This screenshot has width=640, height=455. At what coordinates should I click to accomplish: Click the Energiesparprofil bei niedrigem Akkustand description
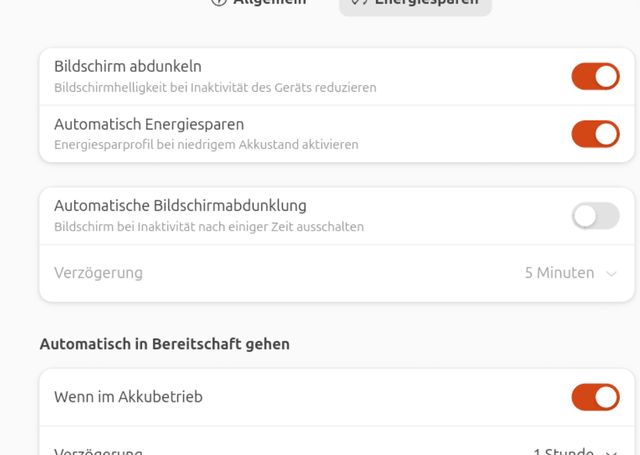click(x=206, y=145)
